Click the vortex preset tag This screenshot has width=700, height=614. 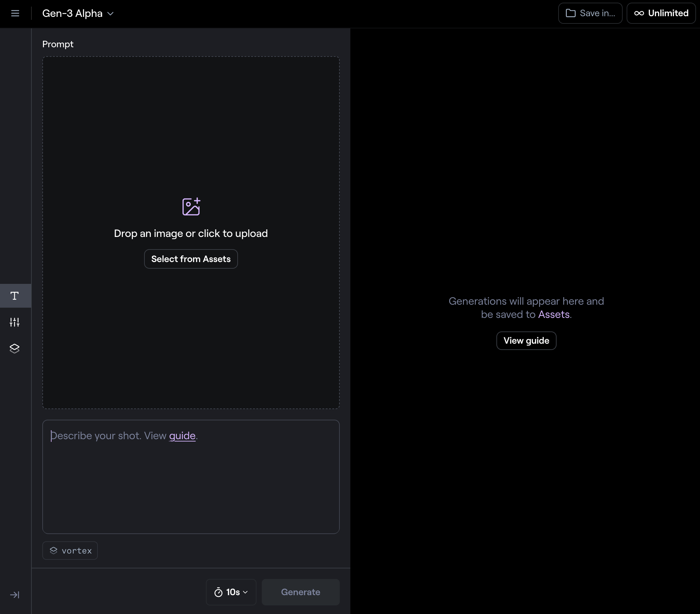coord(70,550)
